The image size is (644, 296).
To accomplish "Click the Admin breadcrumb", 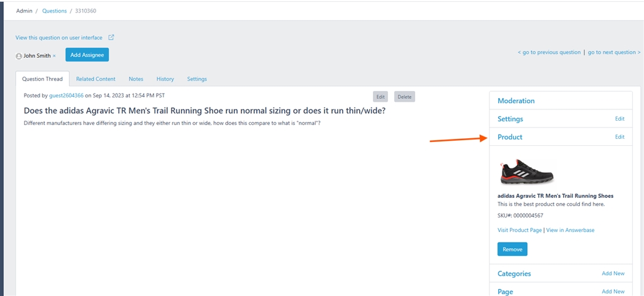I will point(24,11).
